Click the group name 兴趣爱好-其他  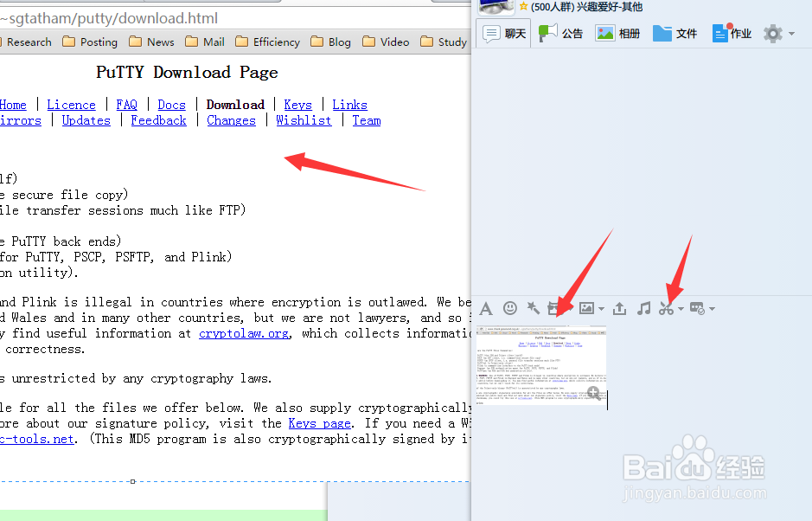pos(610,7)
